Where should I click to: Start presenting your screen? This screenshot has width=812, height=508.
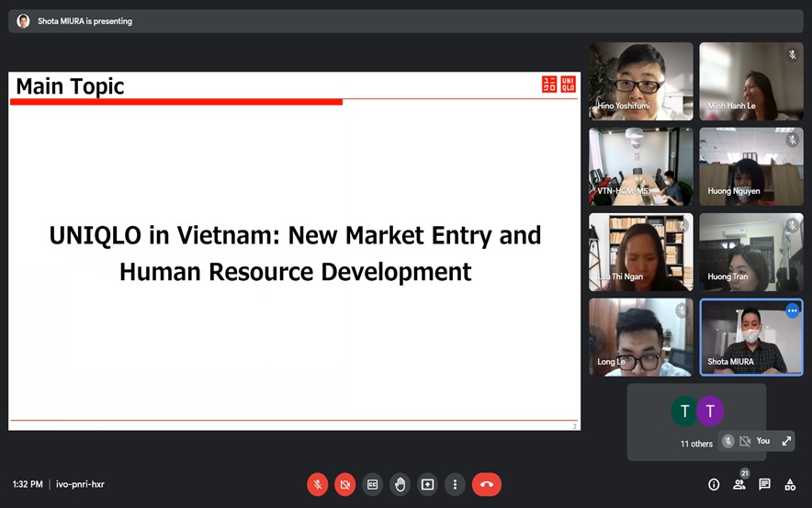point(427,485)
